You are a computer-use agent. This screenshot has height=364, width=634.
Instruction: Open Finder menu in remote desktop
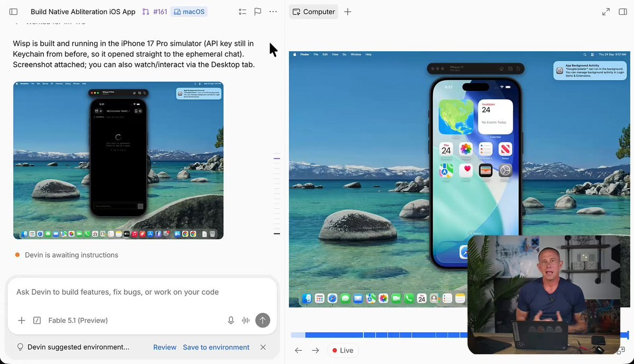[x=305, y=54]
